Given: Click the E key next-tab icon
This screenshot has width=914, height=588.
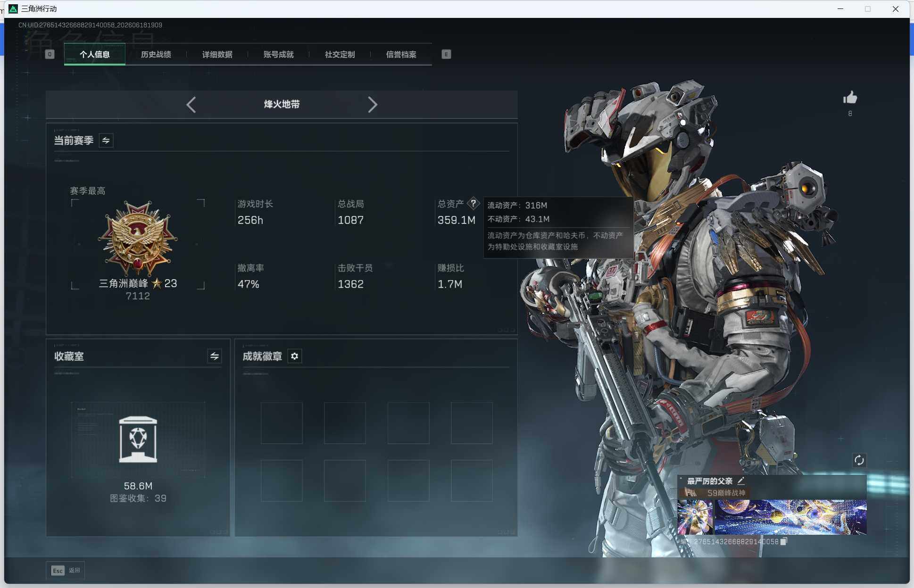Looking at the screenshot, I should (x=446, y=54).
